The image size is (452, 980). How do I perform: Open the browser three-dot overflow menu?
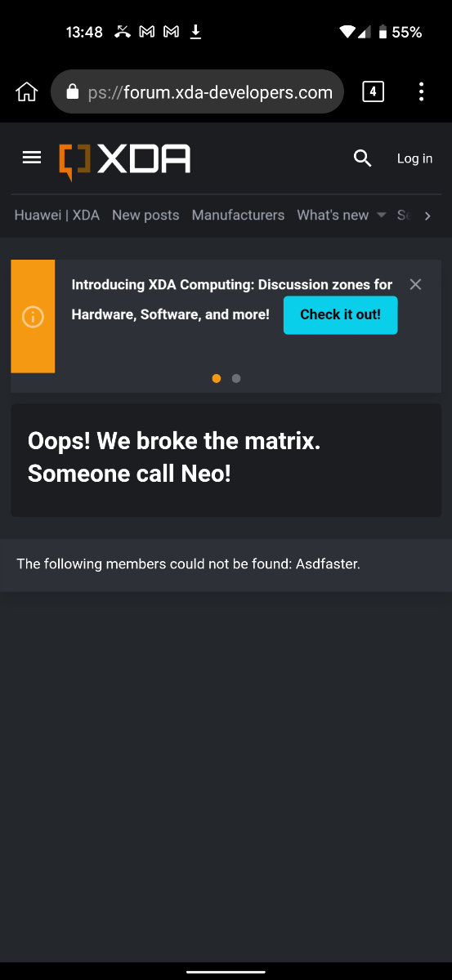click(421, 91)
